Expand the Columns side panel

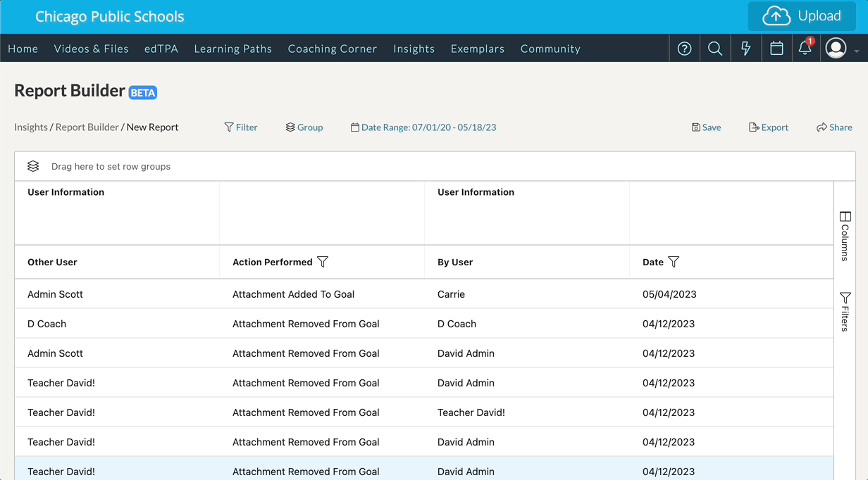(845, 236)
